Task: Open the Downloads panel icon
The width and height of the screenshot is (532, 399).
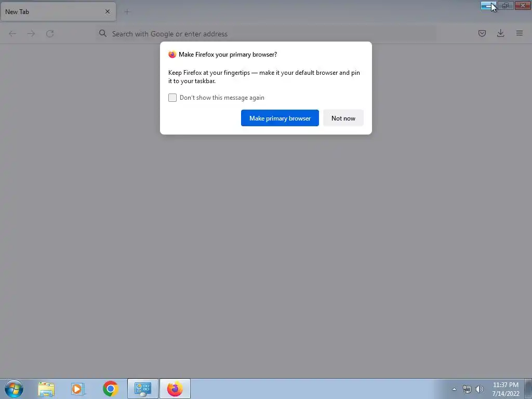Action: click(x=500, y=33)
